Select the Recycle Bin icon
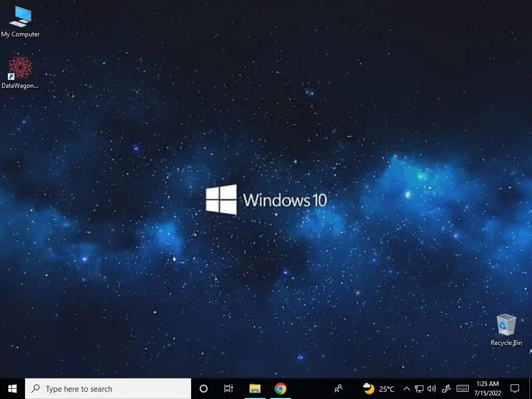The image size is (532, 399). [506, 330]
